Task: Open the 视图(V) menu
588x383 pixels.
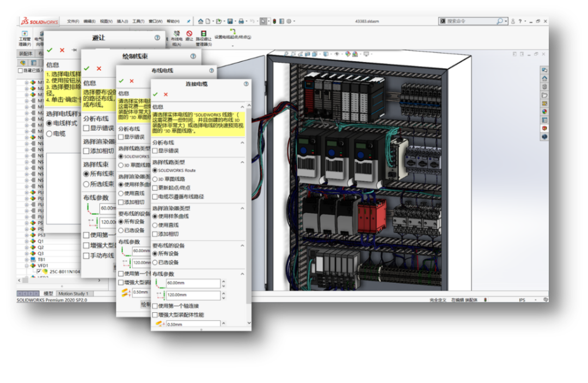Action: tap(106, 21)
